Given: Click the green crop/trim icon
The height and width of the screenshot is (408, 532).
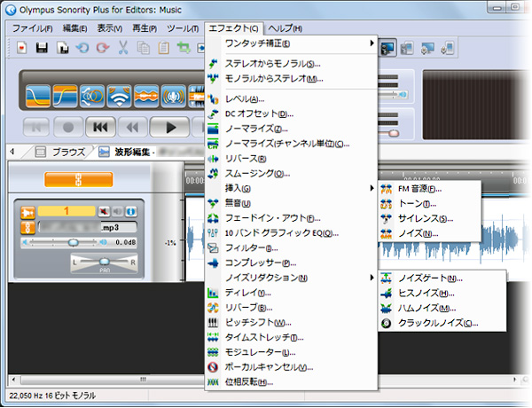Looking at the screenshot, I should pos(184,48).
